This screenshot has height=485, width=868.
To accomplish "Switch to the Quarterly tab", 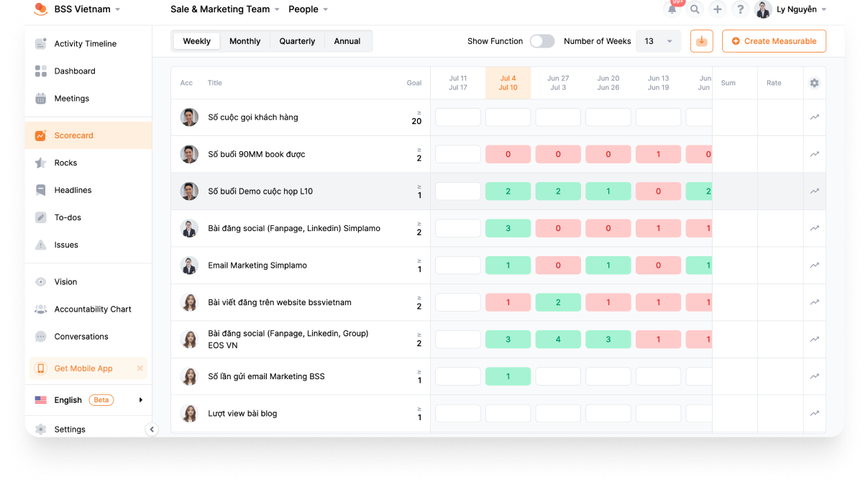I will coord(297,41).
